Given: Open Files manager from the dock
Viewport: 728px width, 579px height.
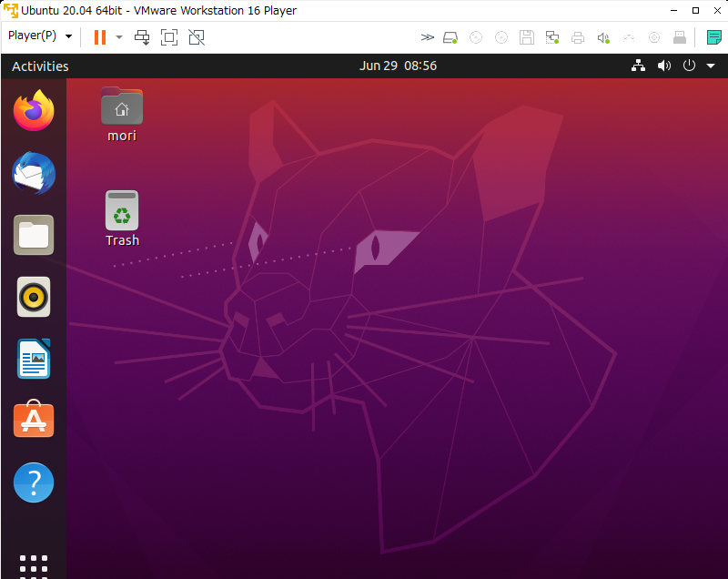Looking at the screenshot, I should (x=34, y=235).
